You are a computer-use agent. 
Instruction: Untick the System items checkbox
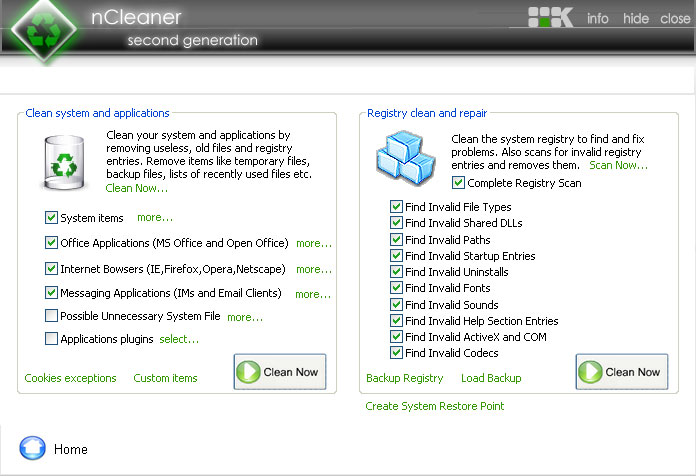(51, 218)
